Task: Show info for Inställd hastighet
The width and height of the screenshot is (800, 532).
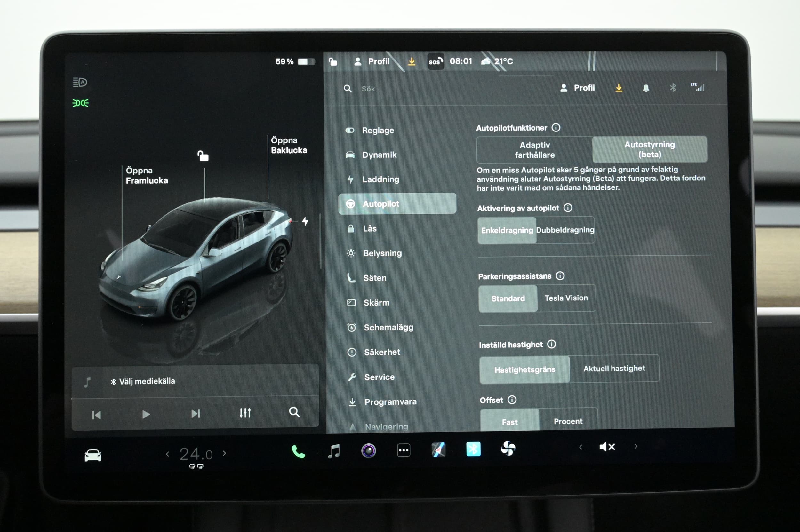Action: pyautogui.click(x=552, y=344)
